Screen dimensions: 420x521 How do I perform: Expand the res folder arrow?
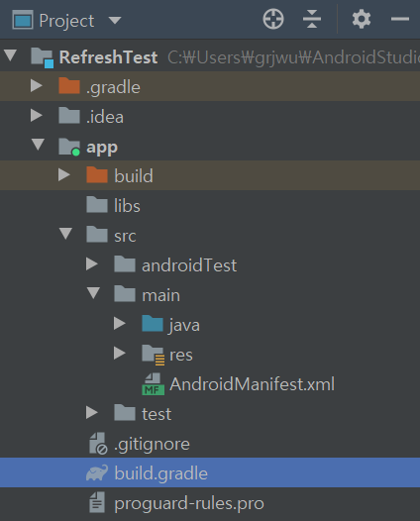click(x=119, y=353)
